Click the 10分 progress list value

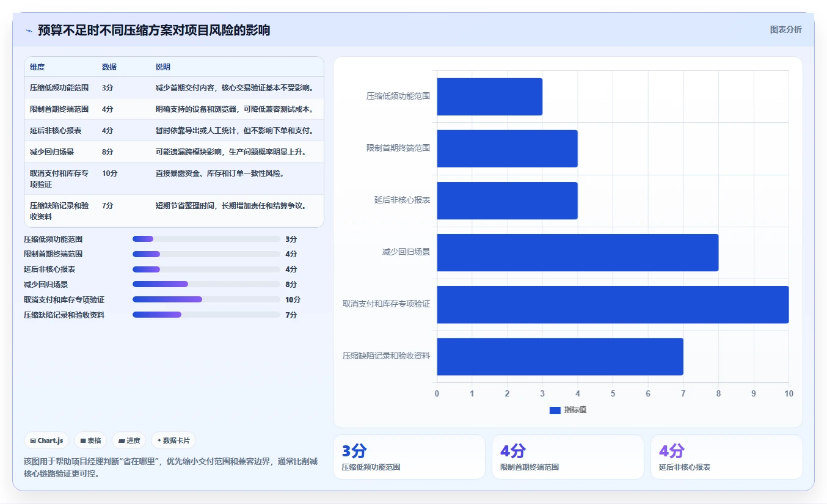[x=293, y=300]
